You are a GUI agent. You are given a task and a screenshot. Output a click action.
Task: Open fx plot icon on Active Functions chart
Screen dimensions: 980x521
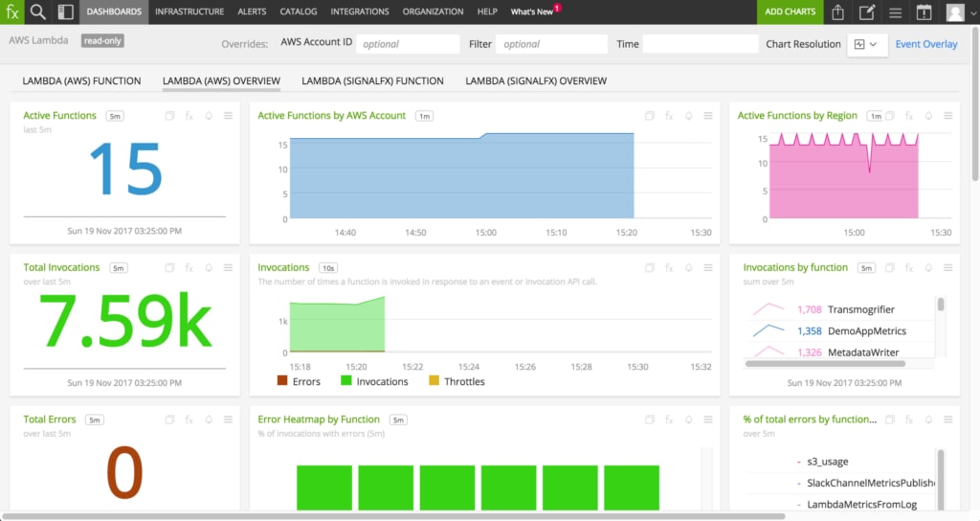coord(189,116)
